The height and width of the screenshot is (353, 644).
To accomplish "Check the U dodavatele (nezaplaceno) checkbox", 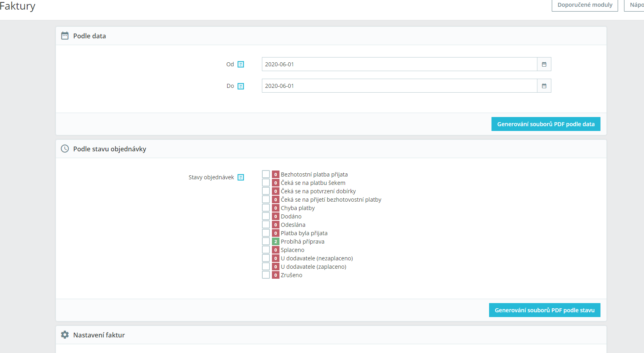I will tap(266, 258).
